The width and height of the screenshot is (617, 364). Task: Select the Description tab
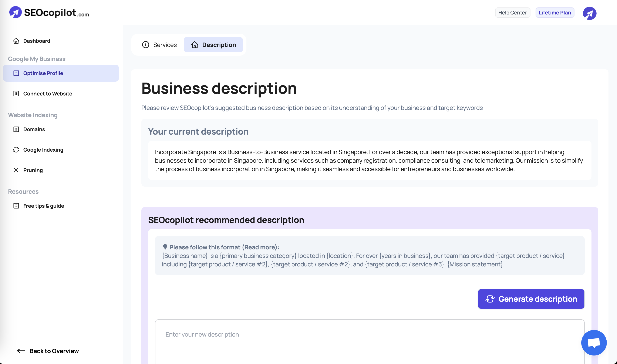point(213,45)
